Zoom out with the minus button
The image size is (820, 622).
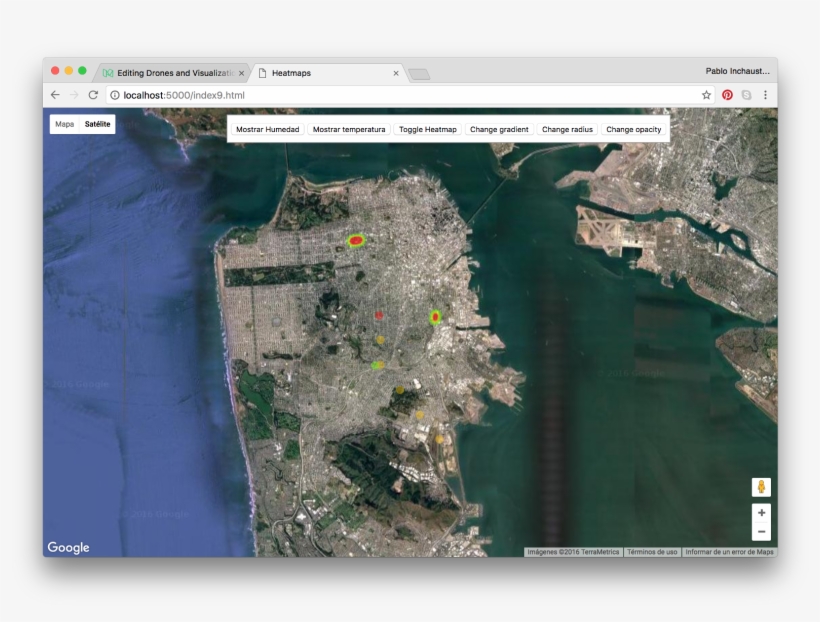(x=761, y=531)
